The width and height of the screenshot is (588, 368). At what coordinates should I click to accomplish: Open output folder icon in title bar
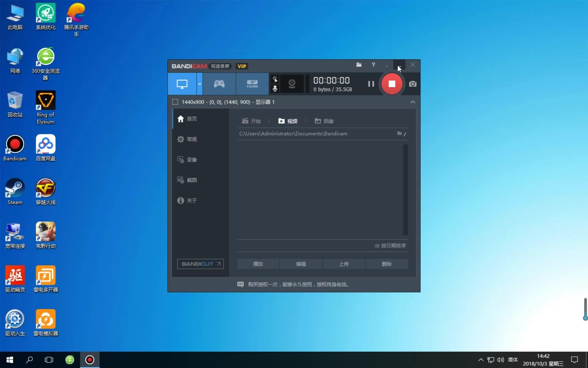pyautogui.click(x=359, y=65)
